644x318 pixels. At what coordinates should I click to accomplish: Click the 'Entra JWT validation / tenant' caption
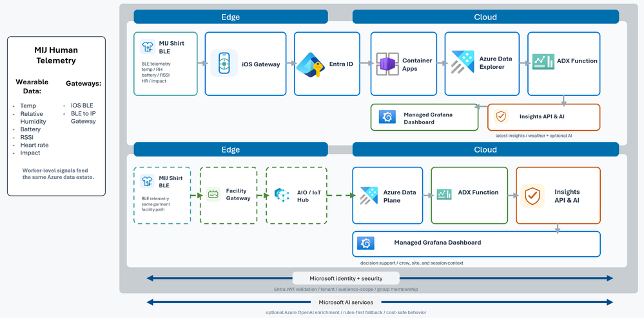pyautogui.click(x=346, y=289)
